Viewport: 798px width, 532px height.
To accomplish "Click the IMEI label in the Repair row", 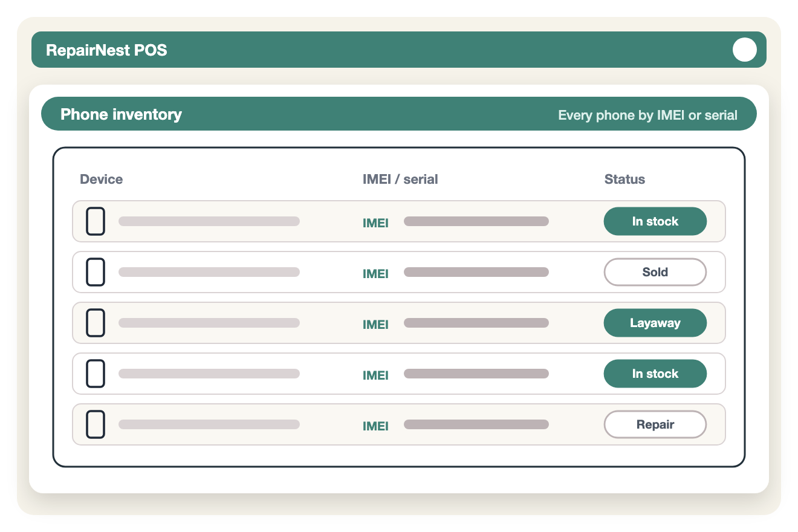I will tap(375, 426).
